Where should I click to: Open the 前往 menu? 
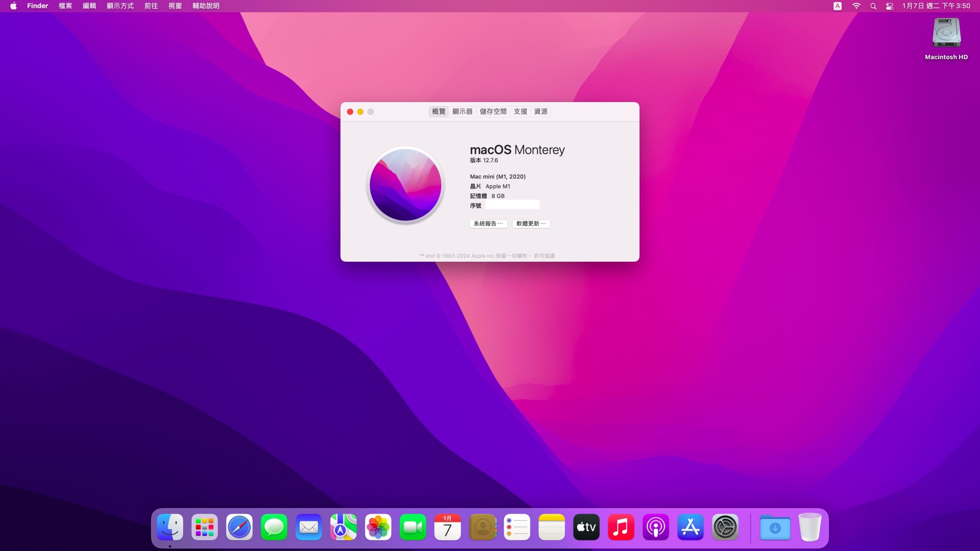[151, 6]
